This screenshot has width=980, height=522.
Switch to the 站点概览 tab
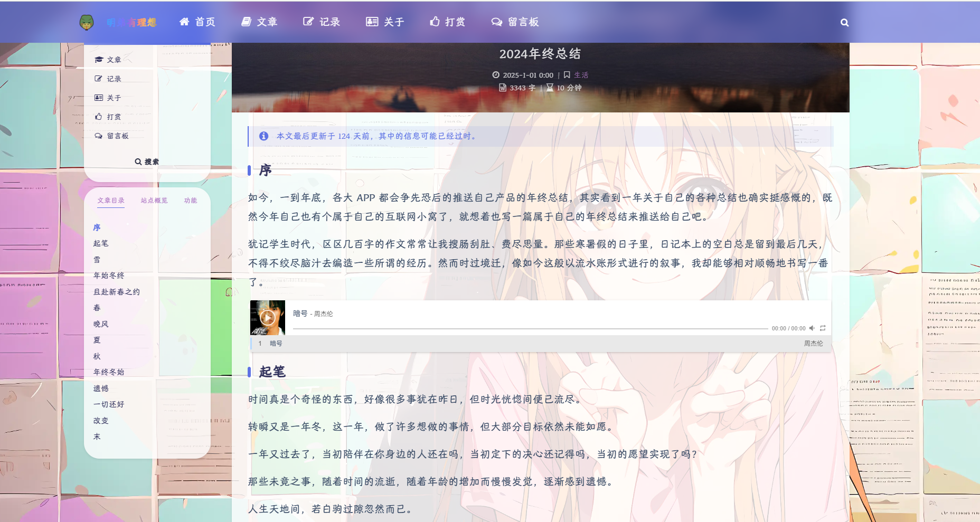tap(154, 201)
